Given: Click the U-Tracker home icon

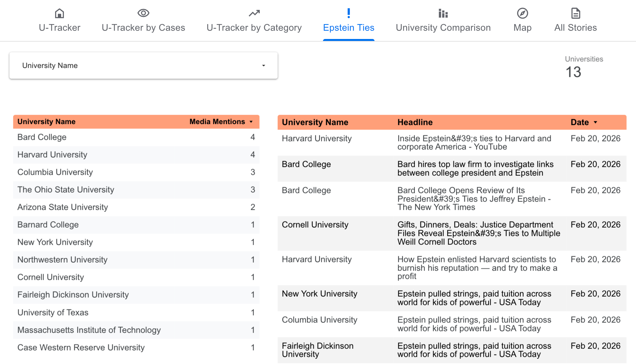Looking at the screenshot, I should (x=60, y=14).
